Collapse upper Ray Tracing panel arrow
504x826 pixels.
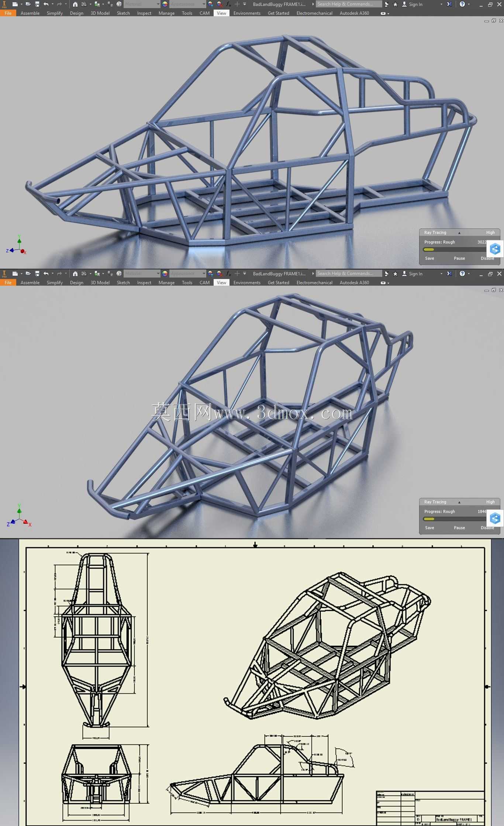coord(459,233)
